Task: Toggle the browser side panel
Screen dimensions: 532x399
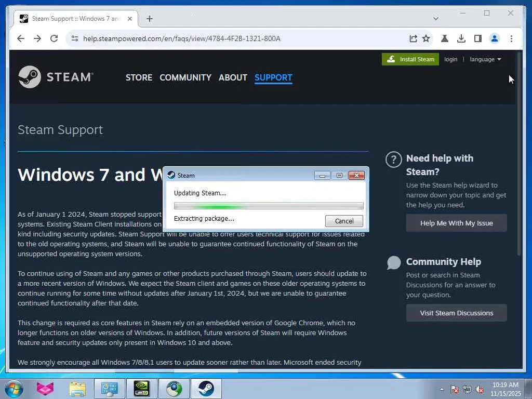Action: (478, 38)
